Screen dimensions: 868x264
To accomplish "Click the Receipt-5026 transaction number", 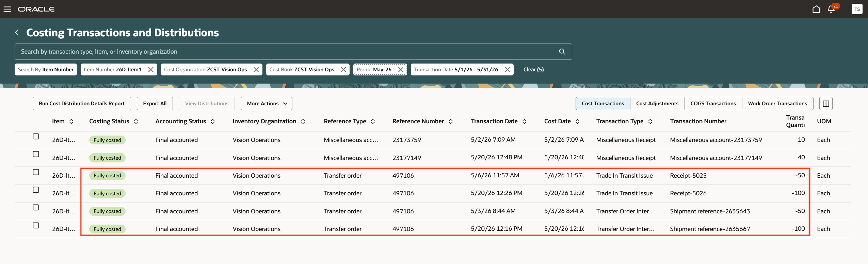I will pyautogui.click(x=688, y=193).
